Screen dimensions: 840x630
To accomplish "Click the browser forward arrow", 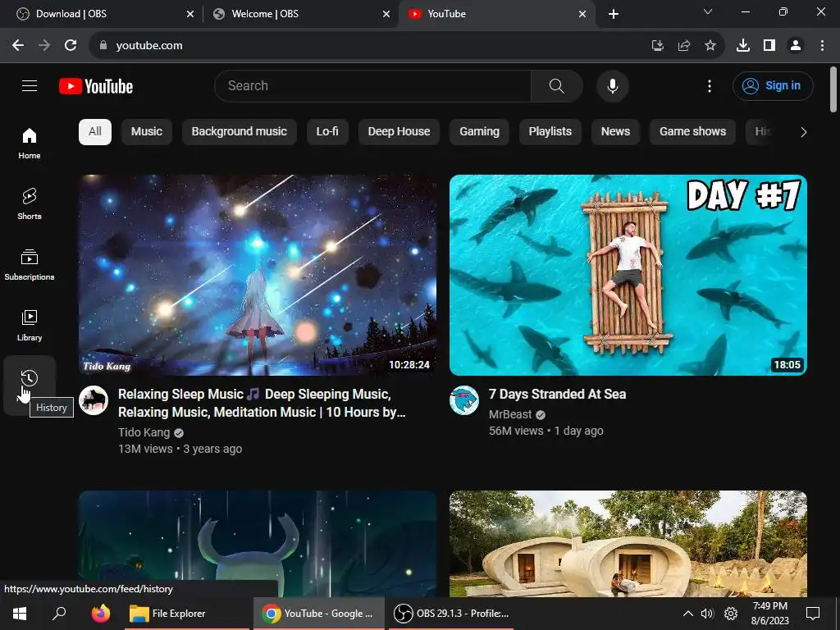I will click(x=44, y=46).
